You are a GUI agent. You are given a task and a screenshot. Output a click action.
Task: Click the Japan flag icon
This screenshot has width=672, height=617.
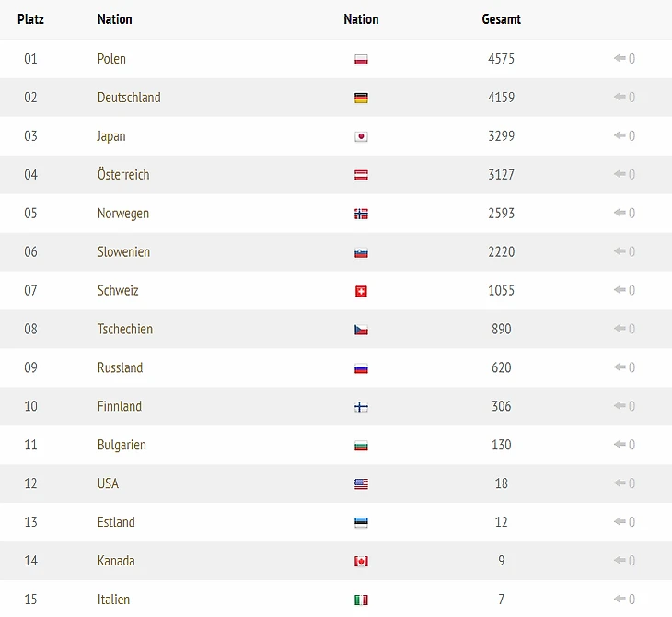click(361, 136)
